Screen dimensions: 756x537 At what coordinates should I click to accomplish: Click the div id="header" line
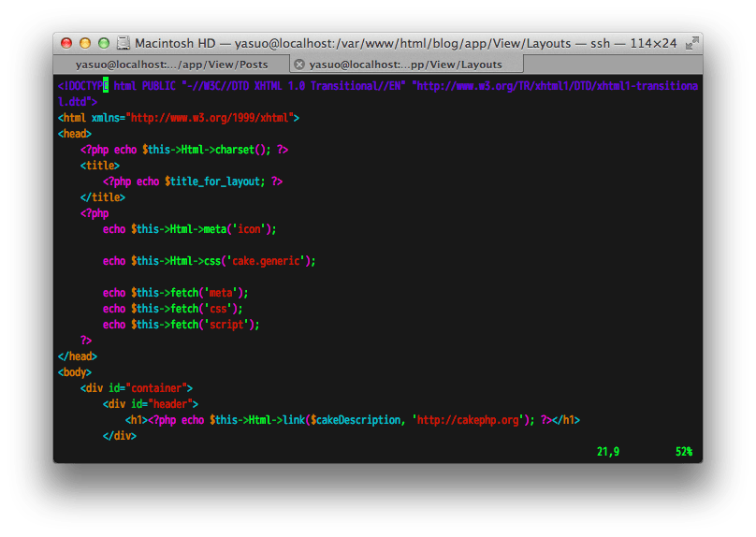151,404
